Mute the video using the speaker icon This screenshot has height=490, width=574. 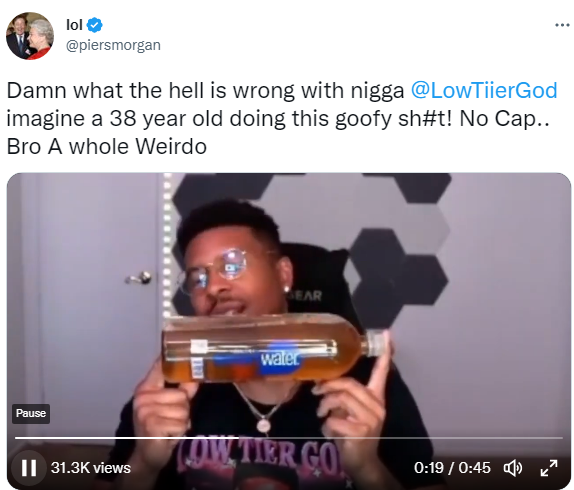(x=513, y=468)
